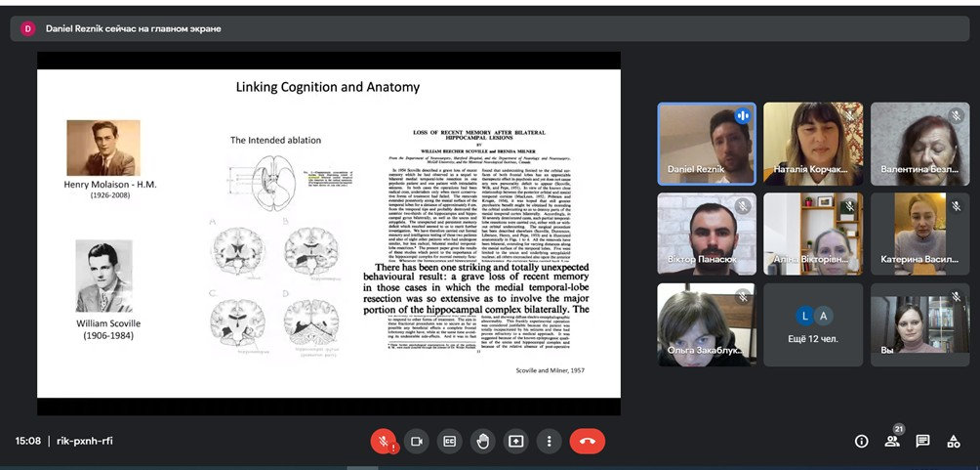Click the meeting code rik-pxnh-rfi

(x=85, y=442)
